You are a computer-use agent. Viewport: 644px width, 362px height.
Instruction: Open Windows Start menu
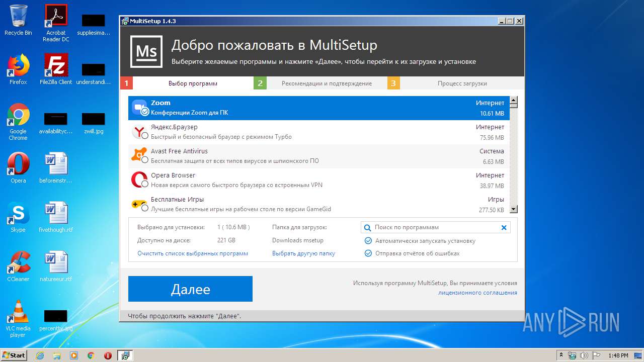[x=14, y=355]
